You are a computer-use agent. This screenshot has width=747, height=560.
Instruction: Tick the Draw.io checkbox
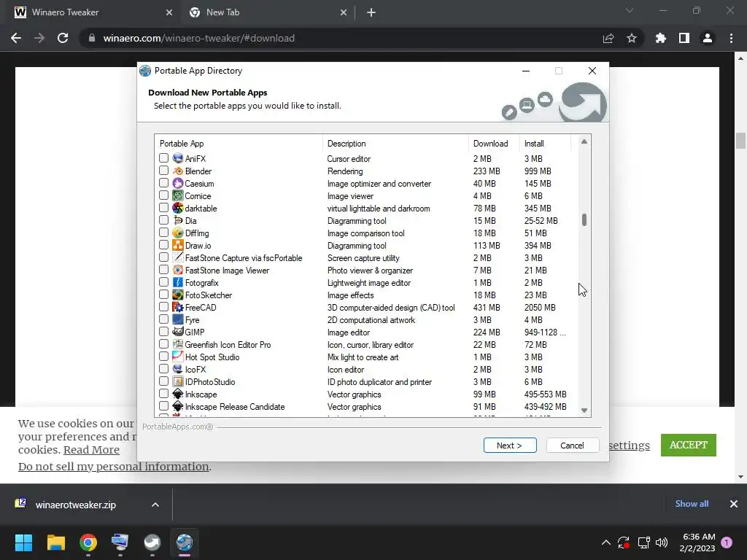(163, 244)
